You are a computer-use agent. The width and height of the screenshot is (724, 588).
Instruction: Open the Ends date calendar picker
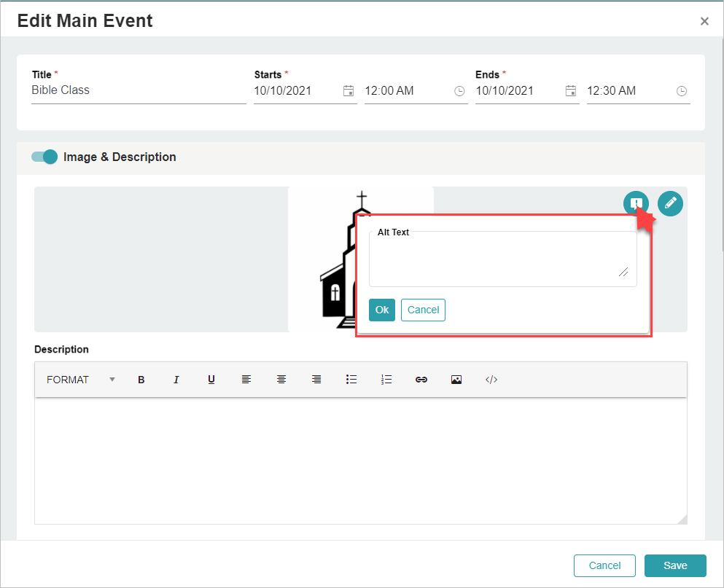click(x=571, y=91)
